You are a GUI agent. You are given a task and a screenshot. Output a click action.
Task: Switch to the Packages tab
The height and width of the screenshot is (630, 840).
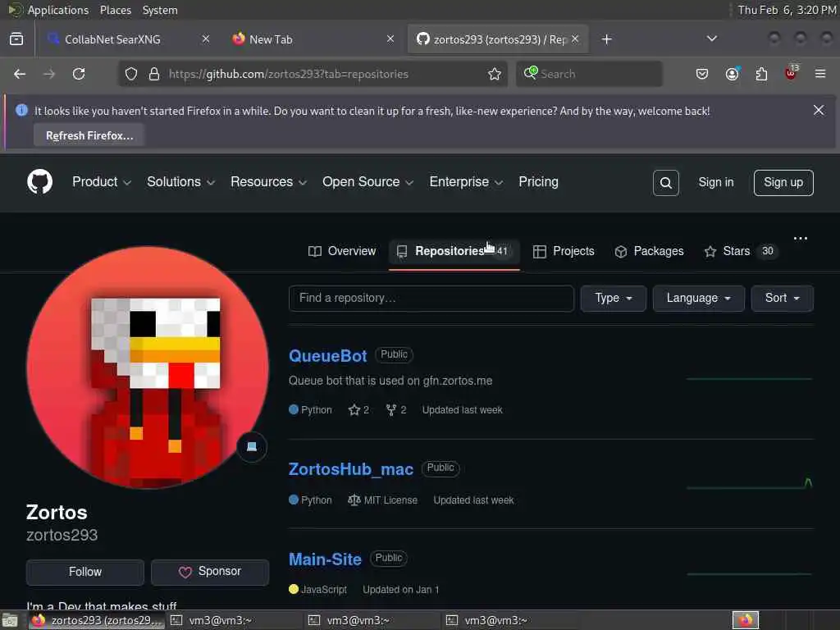pyautogui.click(x=650, y=251)
